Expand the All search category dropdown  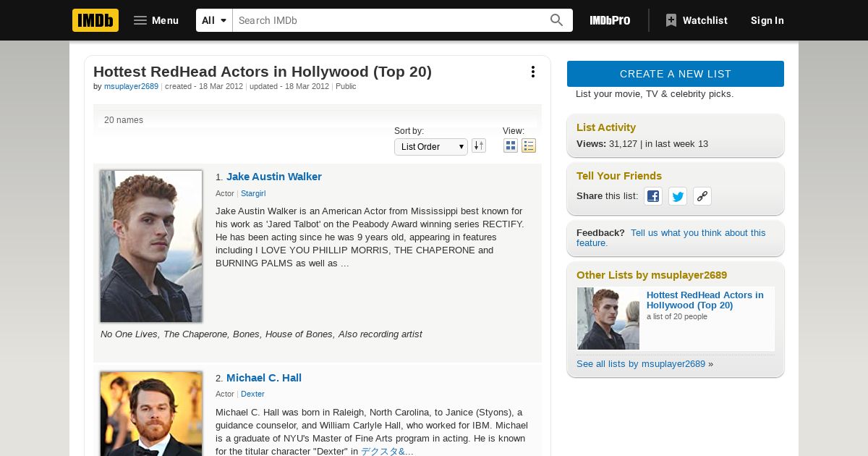point(214,20)
